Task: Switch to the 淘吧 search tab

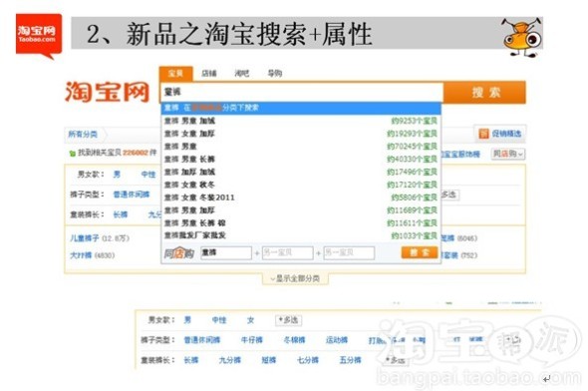Action: [242, 73]
